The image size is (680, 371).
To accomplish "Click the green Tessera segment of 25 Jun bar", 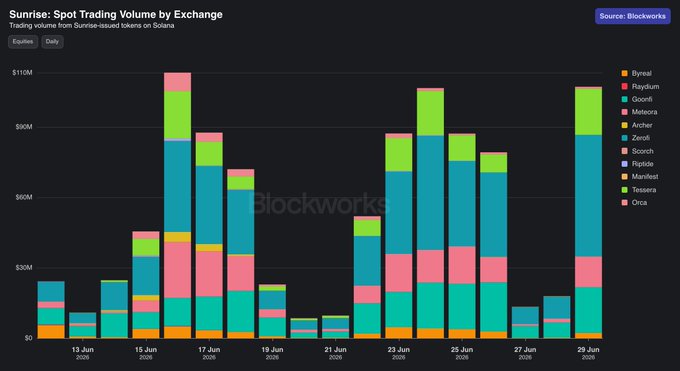I will (462, 148).
